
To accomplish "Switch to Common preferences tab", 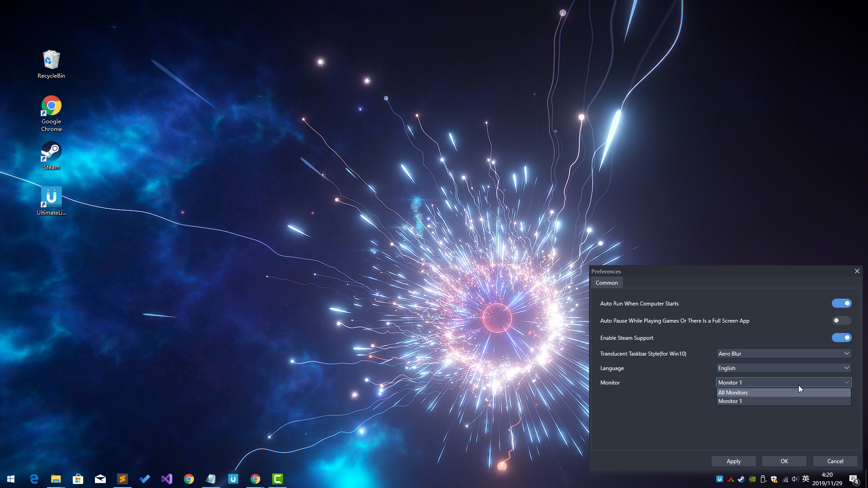I will click(x=607, y=282).
